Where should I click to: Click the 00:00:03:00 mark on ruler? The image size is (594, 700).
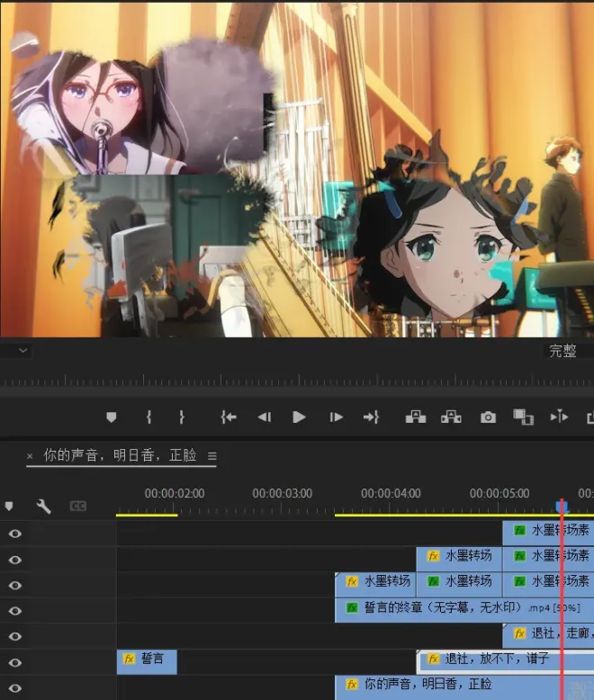[282, 493]
